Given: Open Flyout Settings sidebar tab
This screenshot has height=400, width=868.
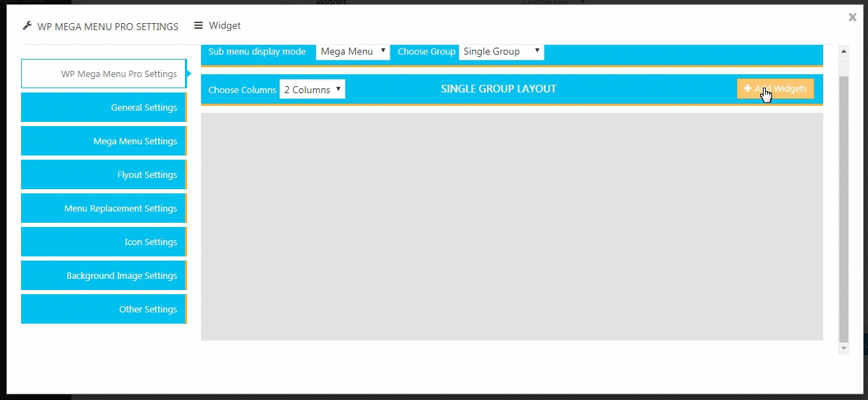Looking at the screenshot, I should 104,174.
